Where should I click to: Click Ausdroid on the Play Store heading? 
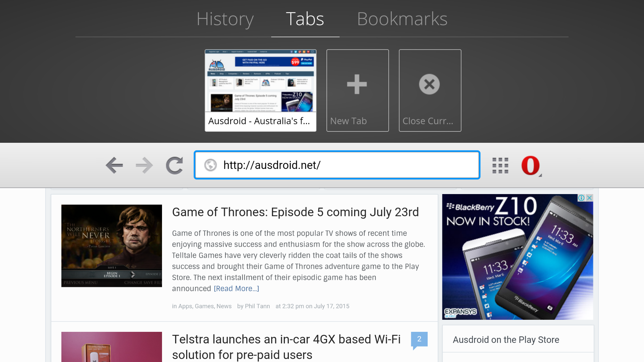click(x=506, y=340)
